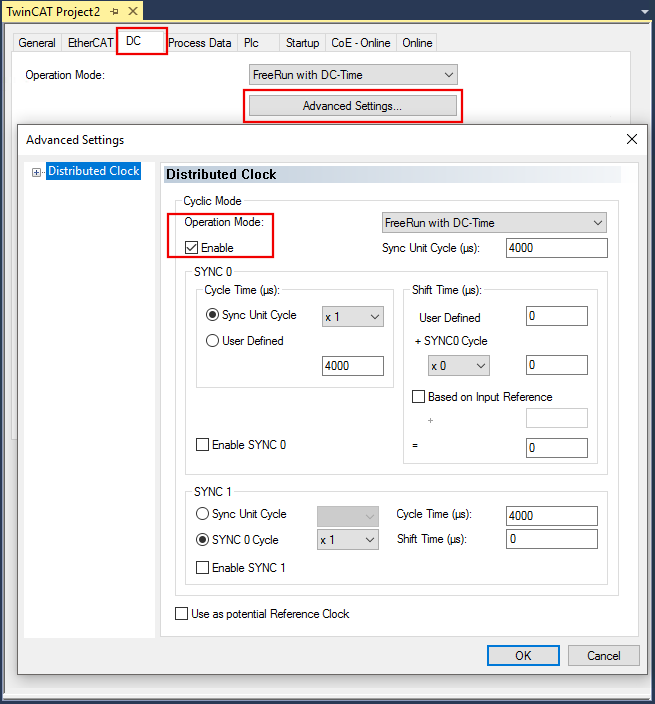Confirm settings with the OK button
This screenshot has width=655, height=704.
tap(523, 656)
